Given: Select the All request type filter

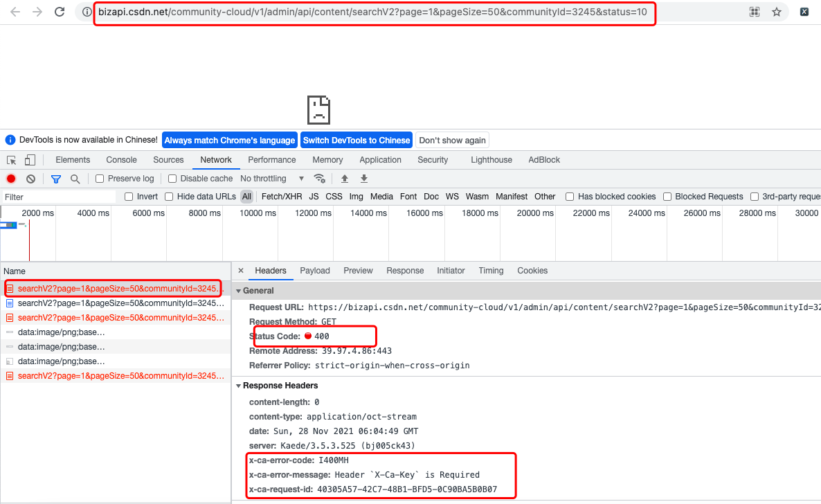Looking at the screenshot, I should pyautogui.click(x=246, y=197).
